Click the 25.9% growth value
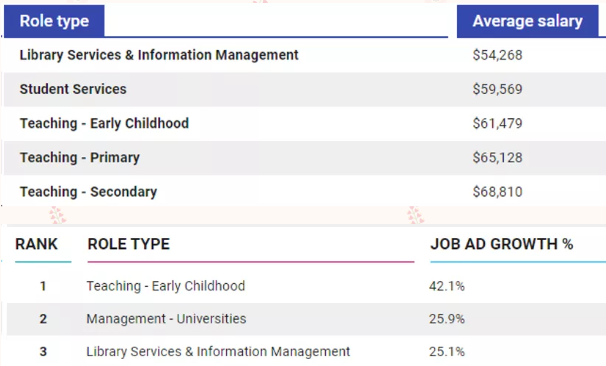Viewport: 606px width, 366px height. pos(447,319)
